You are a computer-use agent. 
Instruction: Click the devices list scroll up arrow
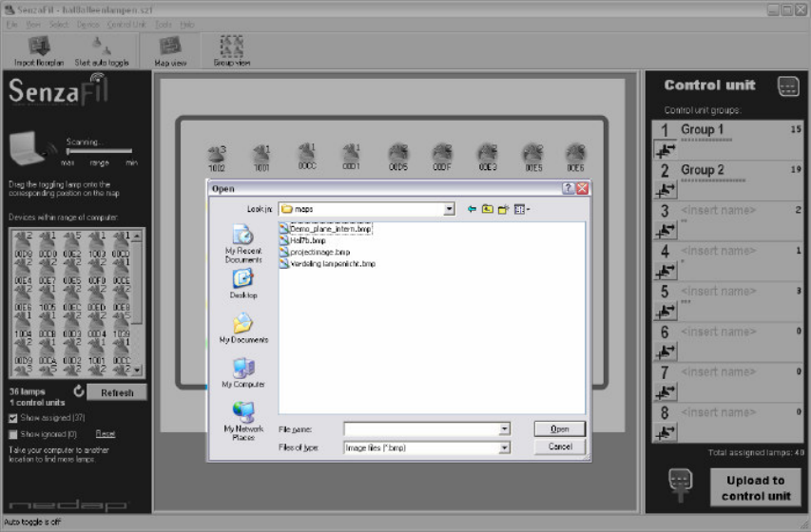137,237
